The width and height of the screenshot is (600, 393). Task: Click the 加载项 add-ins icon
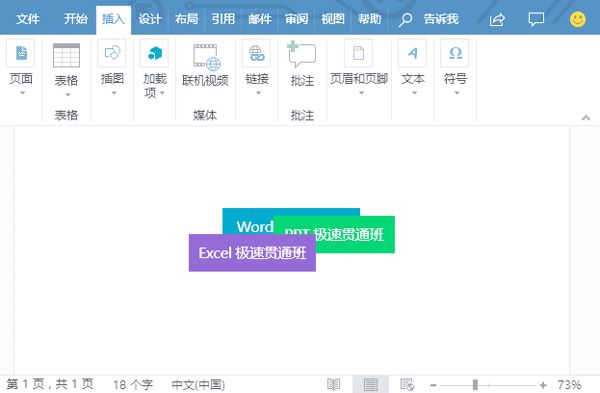coord(154,53)
